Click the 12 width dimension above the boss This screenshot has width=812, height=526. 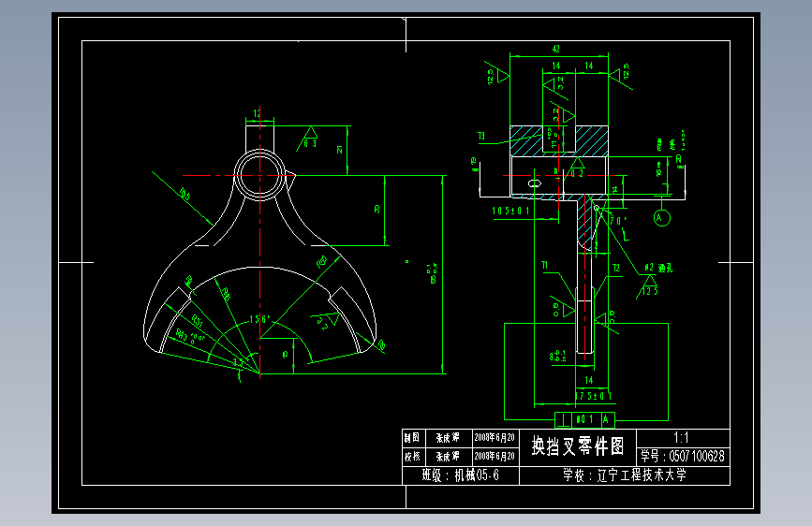(x=258, y=113)
